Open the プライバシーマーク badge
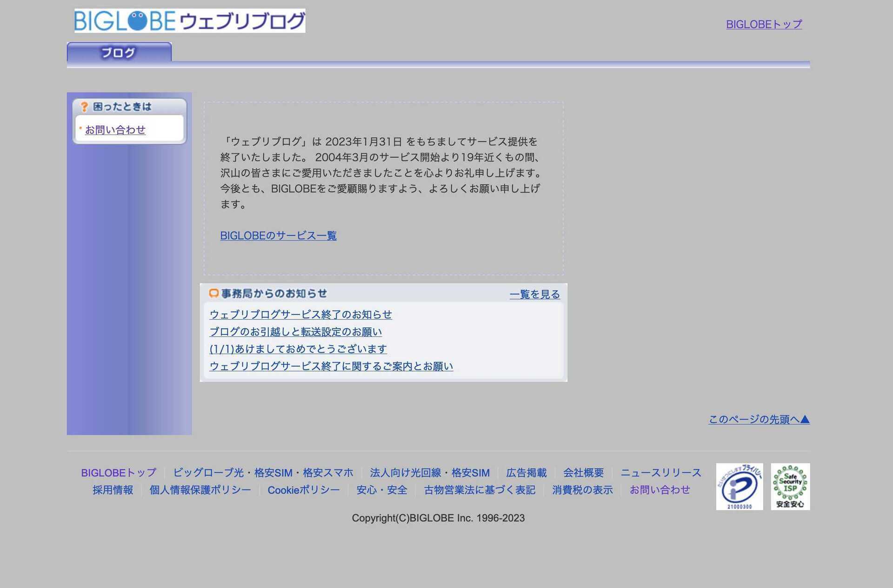This screenshot has width=893, height=588. 739,487
